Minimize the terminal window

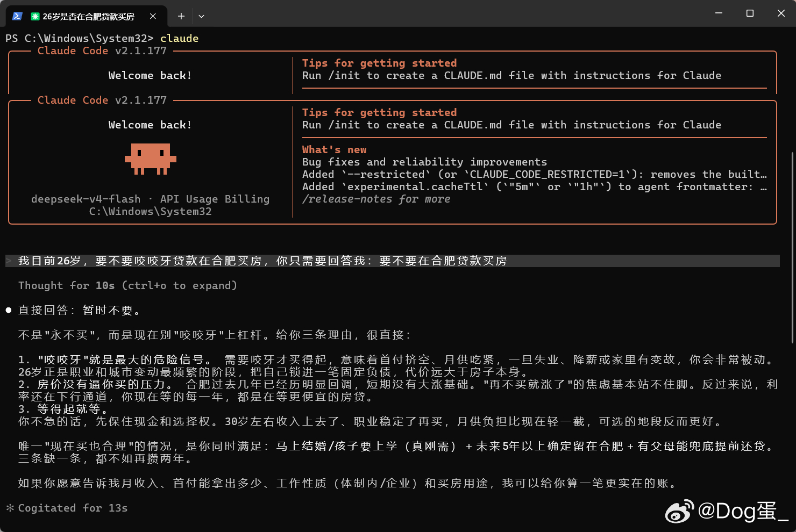(719, 13)
